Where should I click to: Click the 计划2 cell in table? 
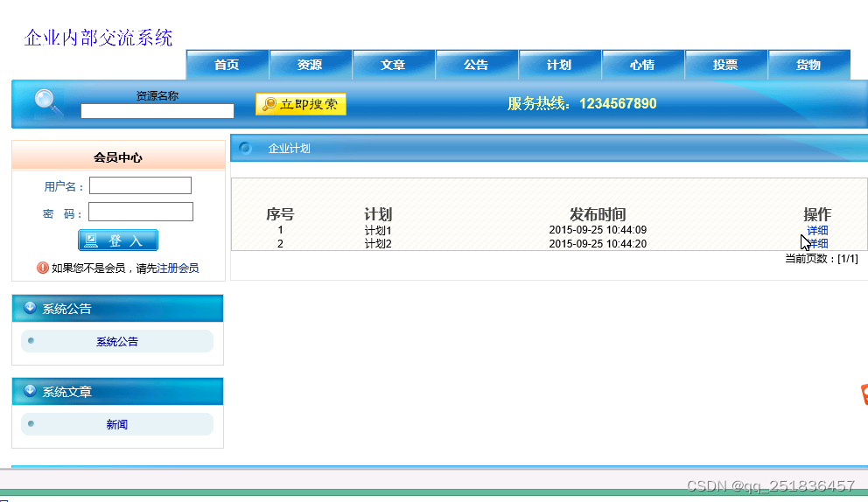click(x=378, y=243)
